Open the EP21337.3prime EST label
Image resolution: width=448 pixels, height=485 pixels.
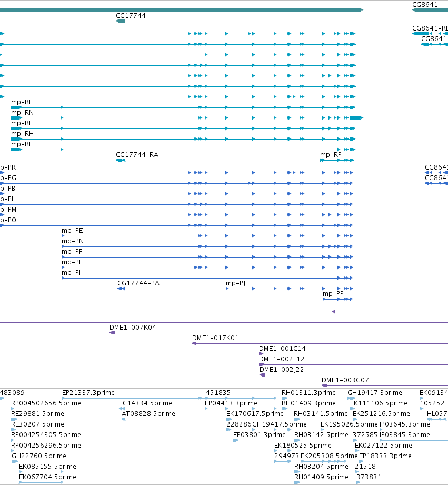click(88, 392)
